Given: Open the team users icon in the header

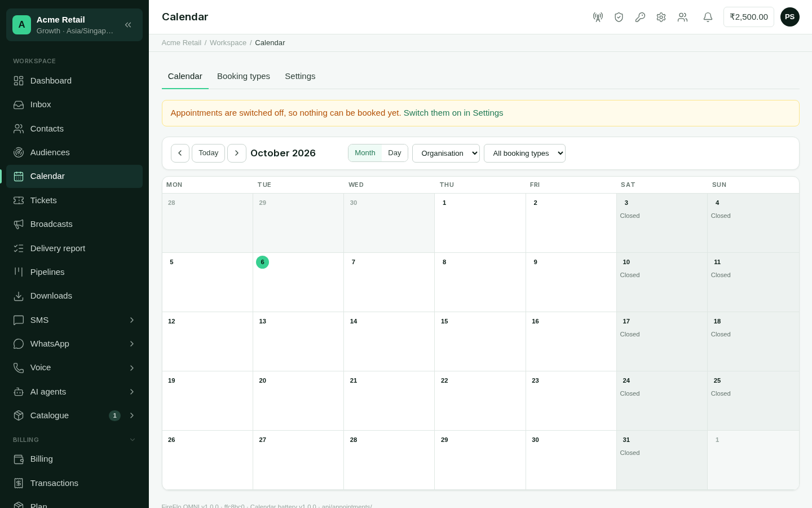Looking at the screenshot, I should (682, 17).
